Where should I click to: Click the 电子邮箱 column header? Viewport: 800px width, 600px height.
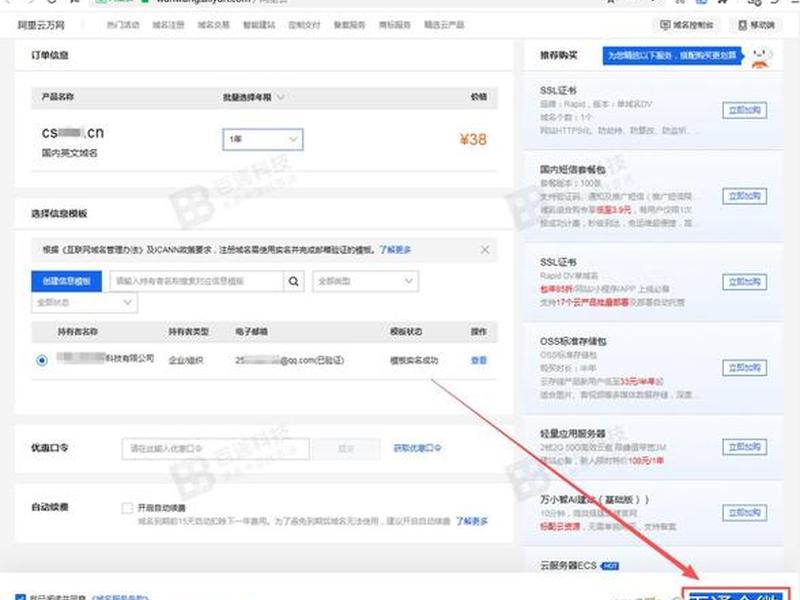pyautogui.click(x=252, y=332)
